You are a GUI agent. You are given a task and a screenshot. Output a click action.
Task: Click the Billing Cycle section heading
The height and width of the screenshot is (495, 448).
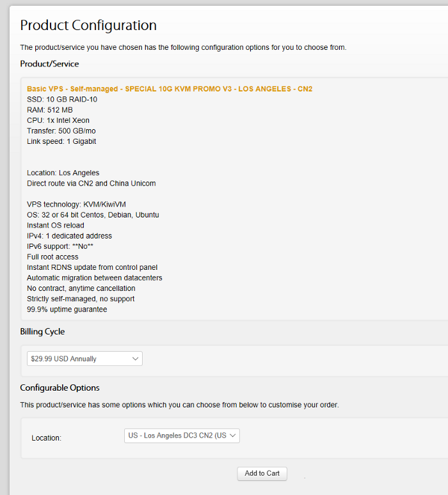[42, 332]
